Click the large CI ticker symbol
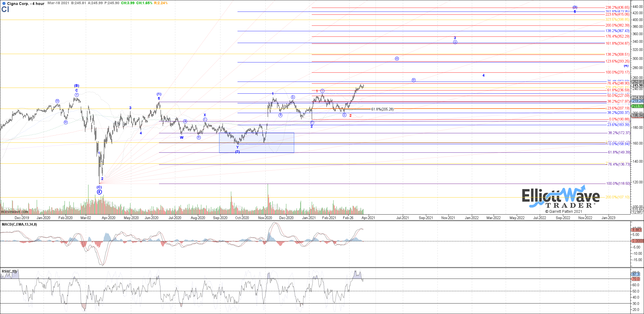The width and height of the screenshot is (644, 314). (x=5, y=10)
